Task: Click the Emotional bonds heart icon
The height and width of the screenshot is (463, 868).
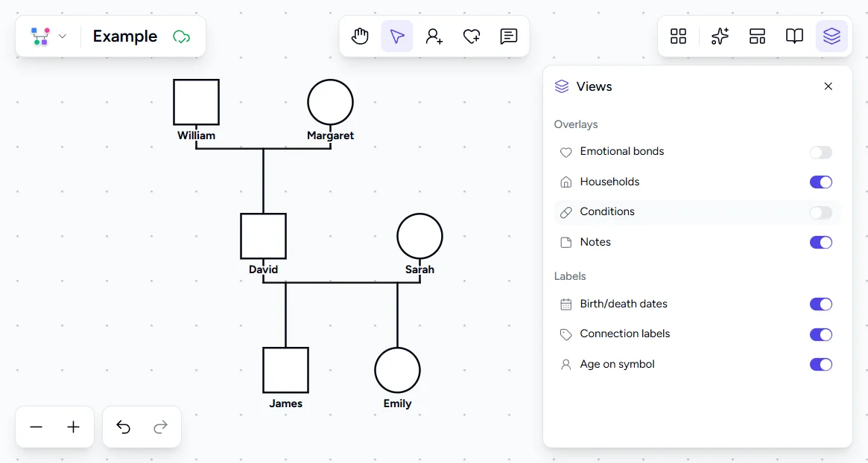Action: 566,152
